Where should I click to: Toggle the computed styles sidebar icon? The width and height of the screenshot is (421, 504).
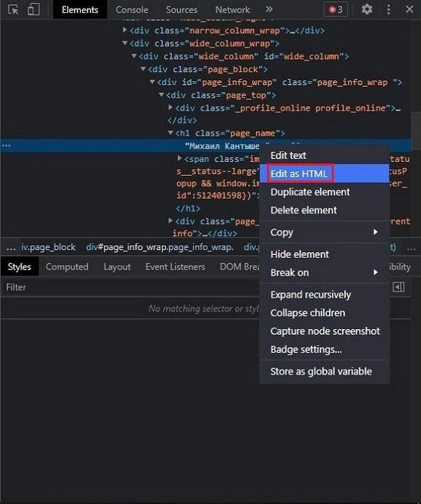(x=398, y=287)
